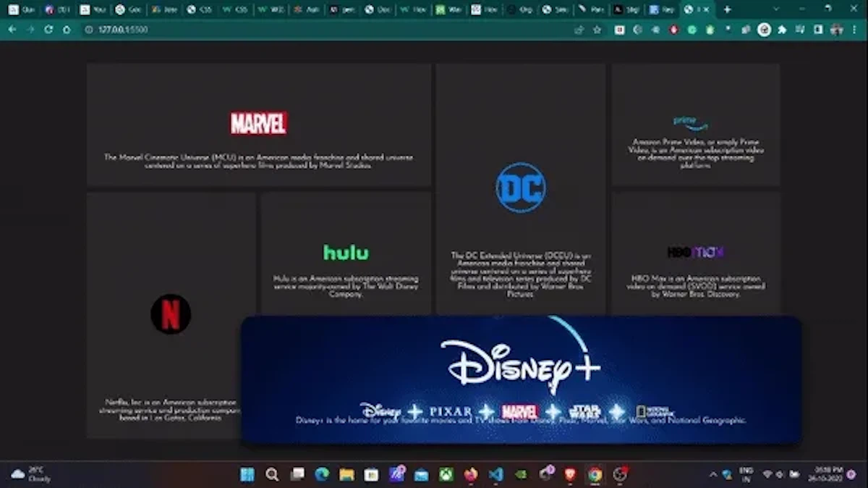Click the Disney+ description text

(520, 421)
